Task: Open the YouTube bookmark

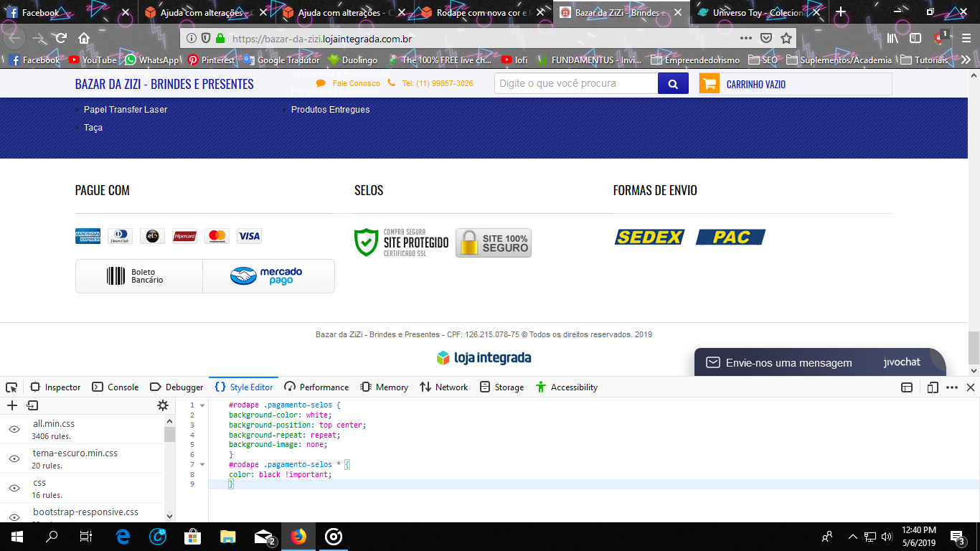Action: point(93,60)
